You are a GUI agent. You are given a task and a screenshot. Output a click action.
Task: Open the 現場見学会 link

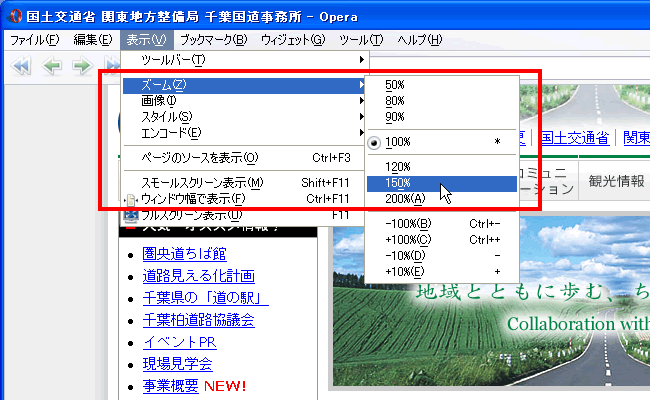pos(177,364)
